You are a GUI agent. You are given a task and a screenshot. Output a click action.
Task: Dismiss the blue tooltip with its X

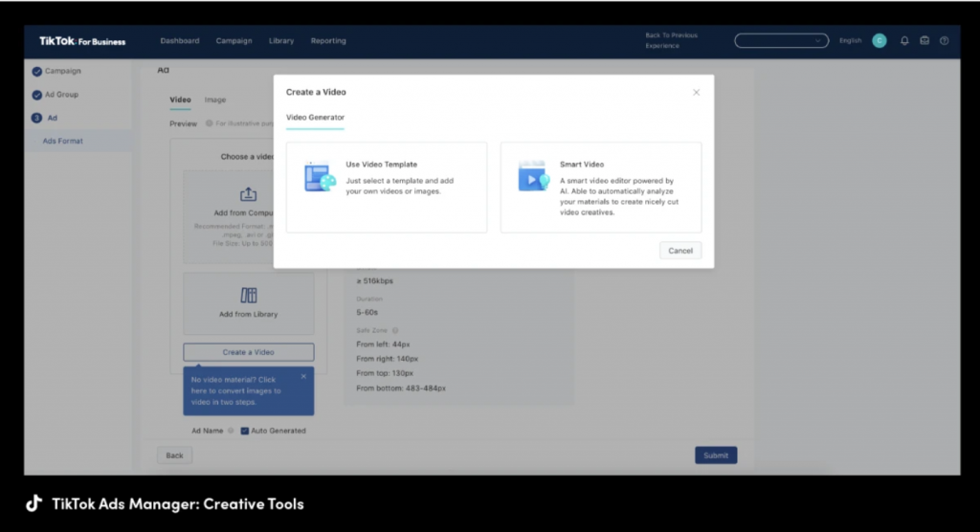[x=303, y=376]
